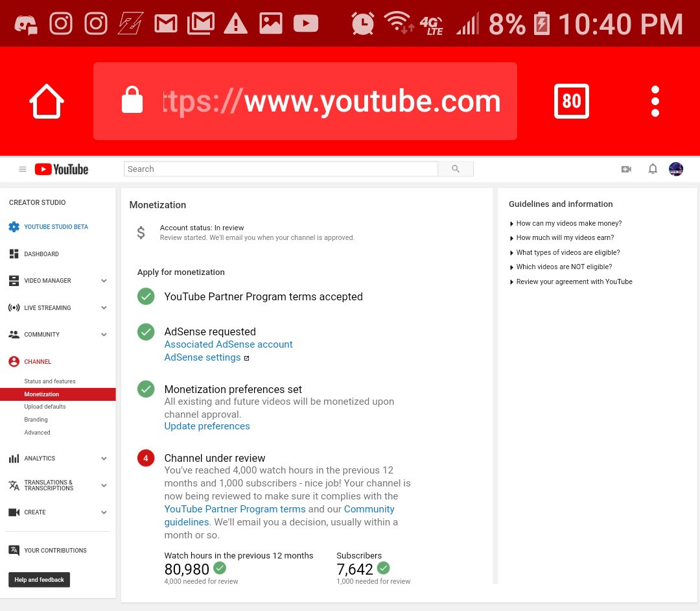Screen dimensions: 700x611
Task: Select the Monetization sidebar item
Action: 58,394
